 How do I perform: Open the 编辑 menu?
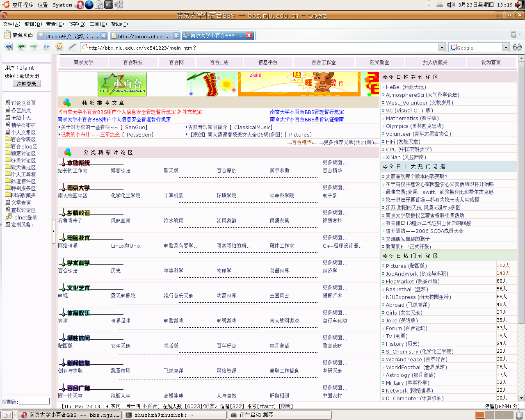[33, 24]
